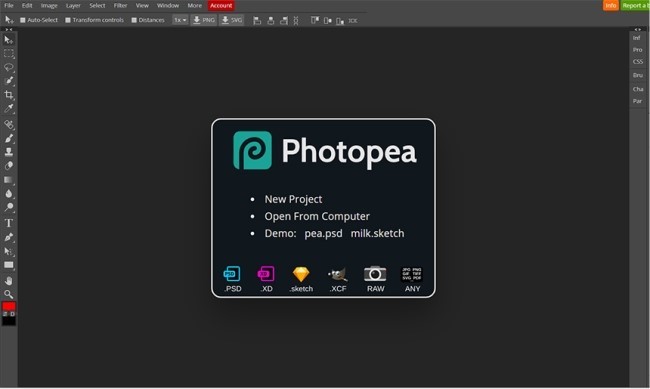The image size is (650, 389).
Task: Select the Crop tool
Action: coord(8,95)
